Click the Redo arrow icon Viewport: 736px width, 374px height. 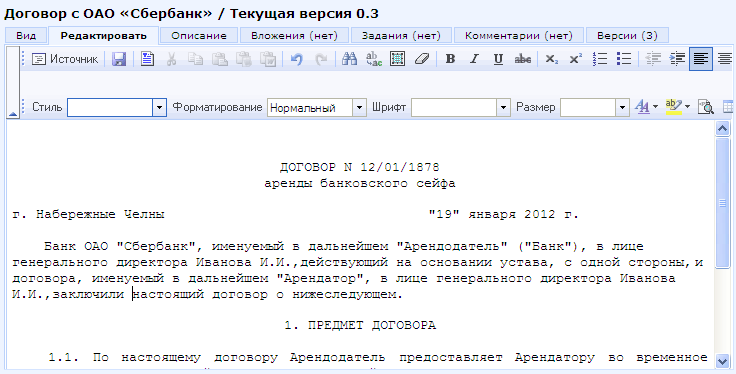[x=321, y=59]
